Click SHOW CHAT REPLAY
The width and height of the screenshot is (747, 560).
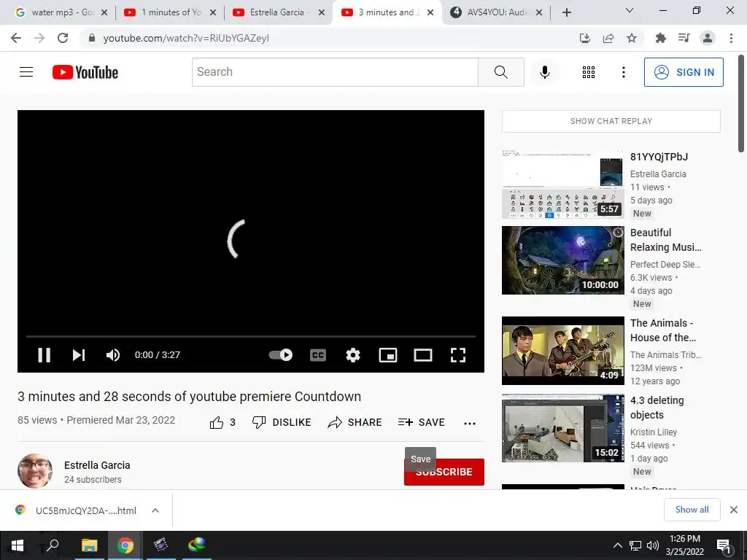click(x=611, y=122)
